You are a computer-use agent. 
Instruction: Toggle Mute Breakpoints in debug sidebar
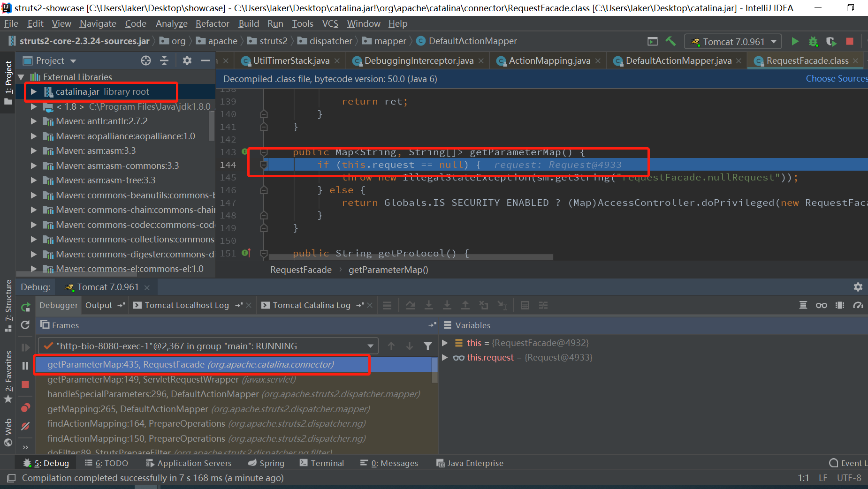[25, 426]
